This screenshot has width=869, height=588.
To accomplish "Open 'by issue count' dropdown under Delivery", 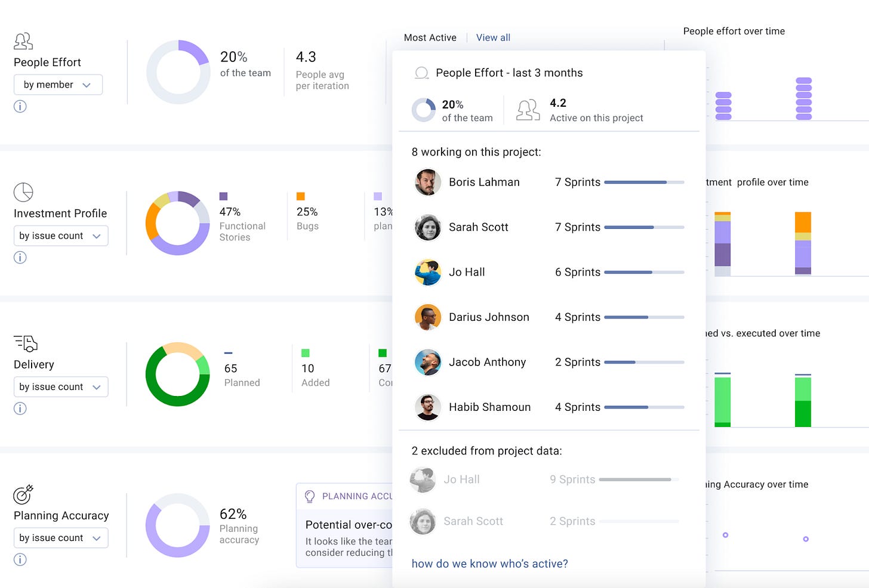I will [60, 386].
